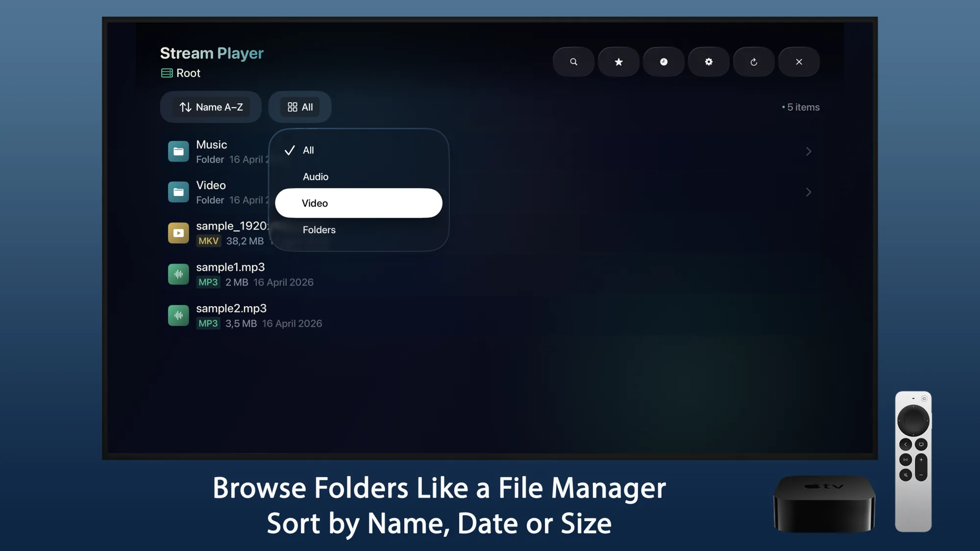Click the Video folder icon
The image size is (980, 551).
tap(178, 192)
